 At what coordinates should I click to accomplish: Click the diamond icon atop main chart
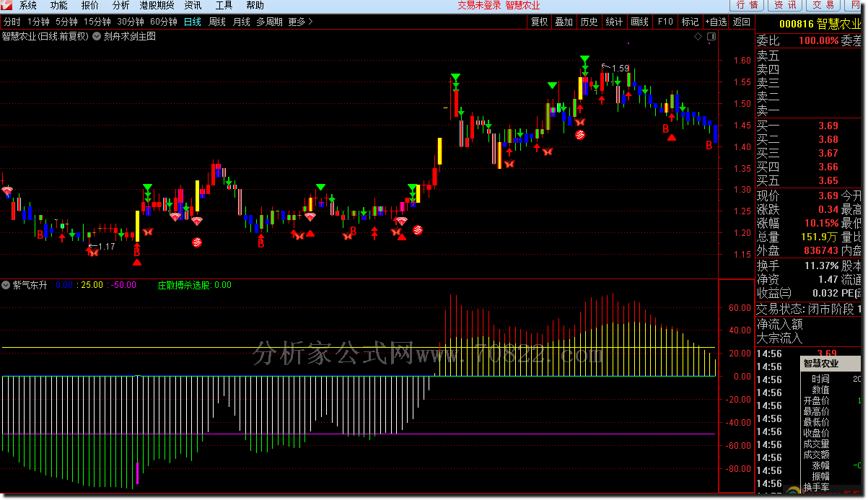[698, 35]
